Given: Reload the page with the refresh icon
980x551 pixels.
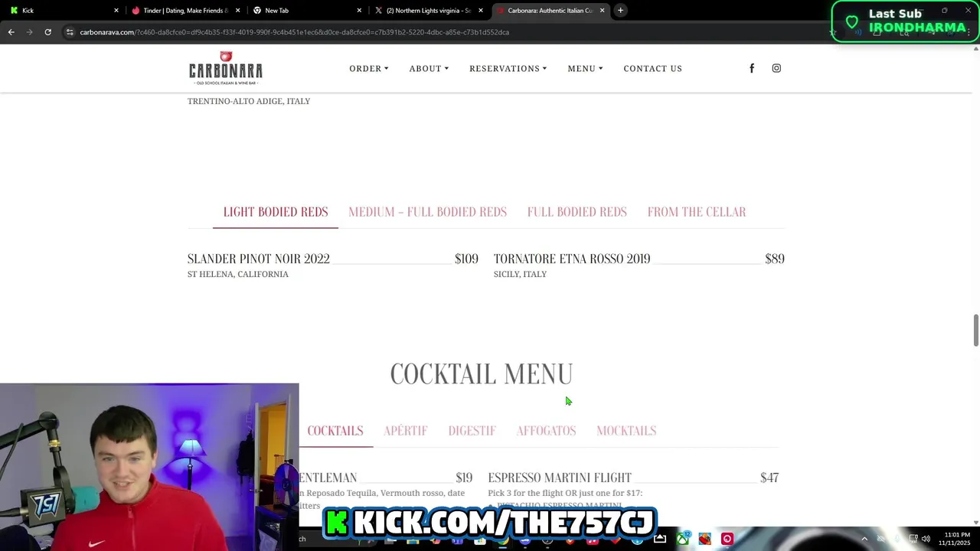Looking at the screenshot, I should coord(47,32).
